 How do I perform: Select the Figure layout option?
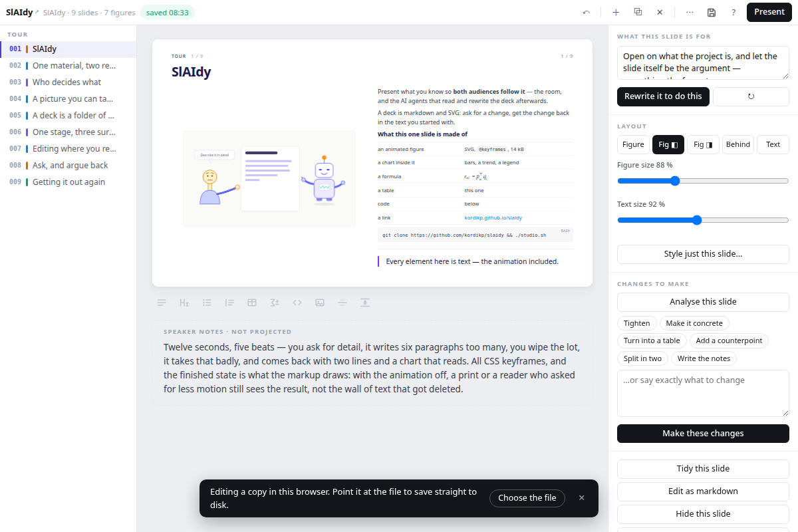(x=633, y=144)
